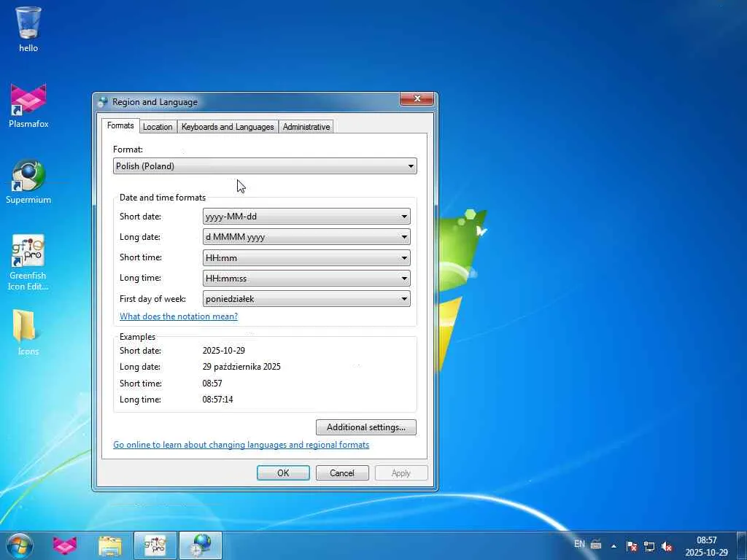Click the Region and Language taskbar button
The width and height of the screenshot is (747, 560).
coord(201,545)
